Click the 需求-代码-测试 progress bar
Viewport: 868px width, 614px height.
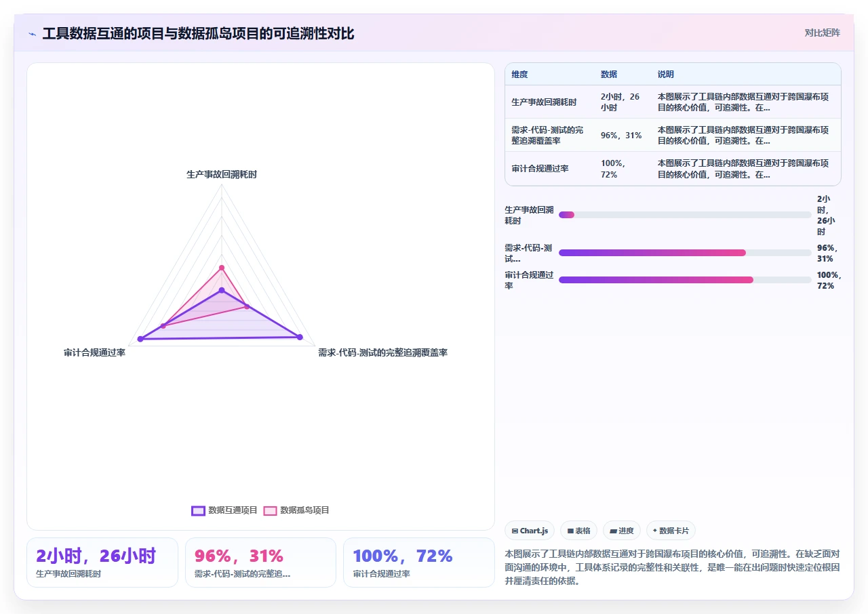[x=685, y=253]
